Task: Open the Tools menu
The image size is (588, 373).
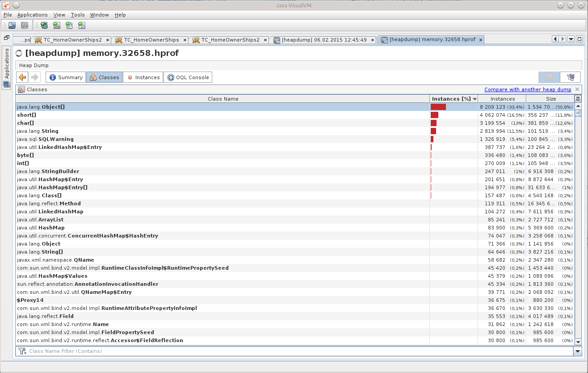Action: 78,15
